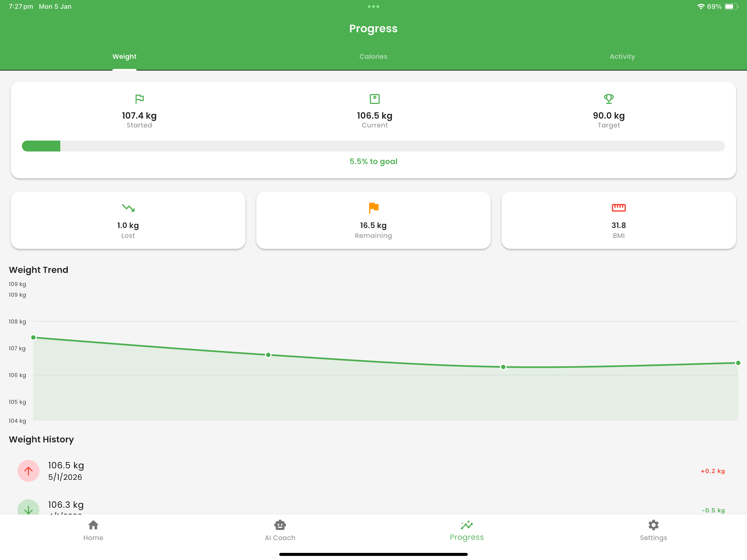This screenshot has height=560, width=747.
Task: Click the 7:27 pm clock
Action: pyautogui.click(x=21, y=6)
